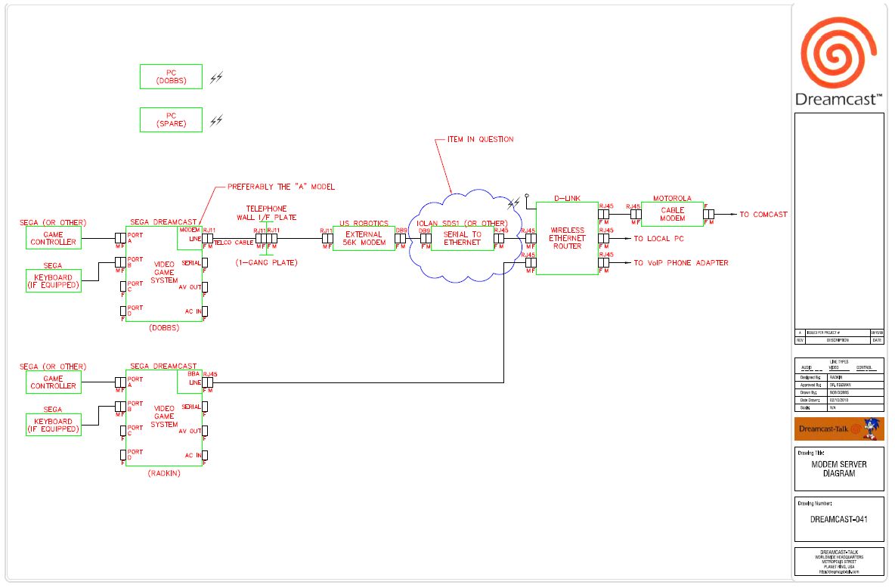Click the 'Drawn By' value BOB DOBBS

(839, 393)
